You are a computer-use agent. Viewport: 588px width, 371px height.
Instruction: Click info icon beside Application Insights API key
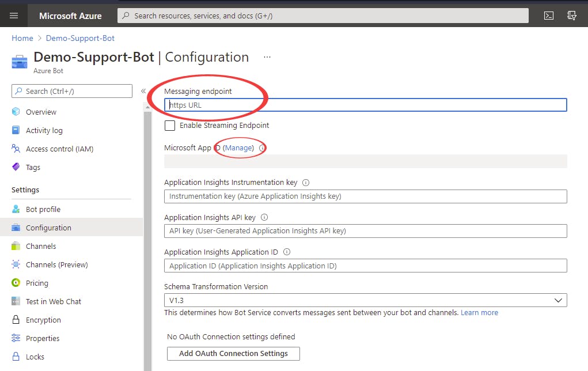(264, 218)
